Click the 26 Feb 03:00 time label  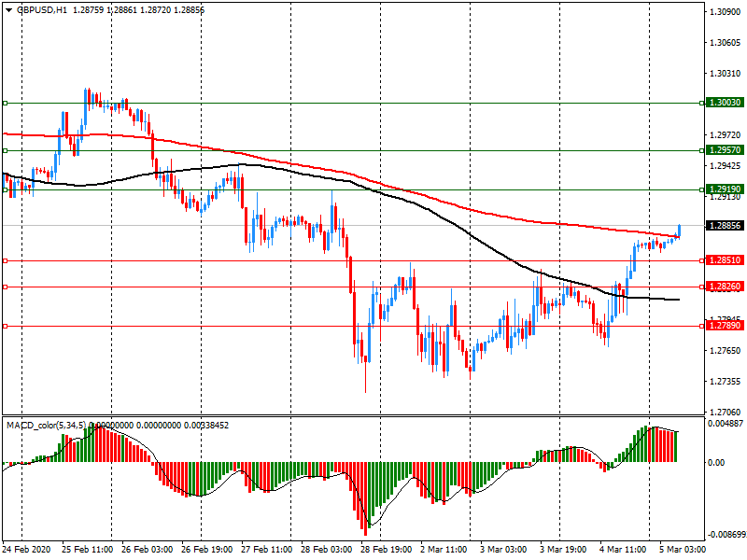click(147, 549)
